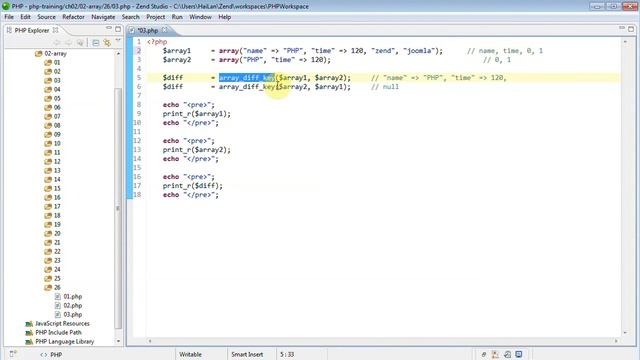Open the Window menu
Viewport: 640px width, 360px height.
tap(200, 17)
